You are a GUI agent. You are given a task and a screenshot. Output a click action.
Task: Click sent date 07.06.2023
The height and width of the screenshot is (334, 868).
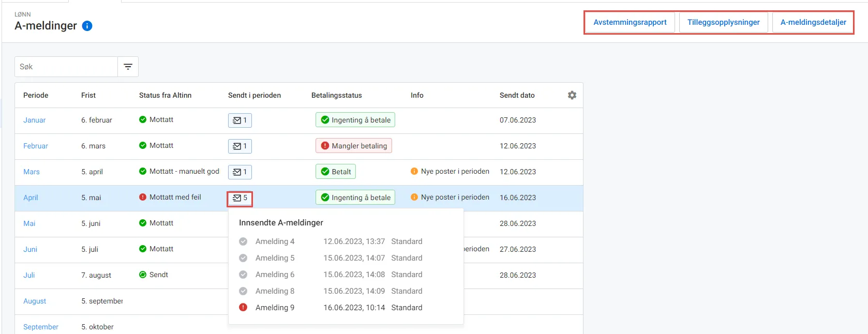coord(518,120)
